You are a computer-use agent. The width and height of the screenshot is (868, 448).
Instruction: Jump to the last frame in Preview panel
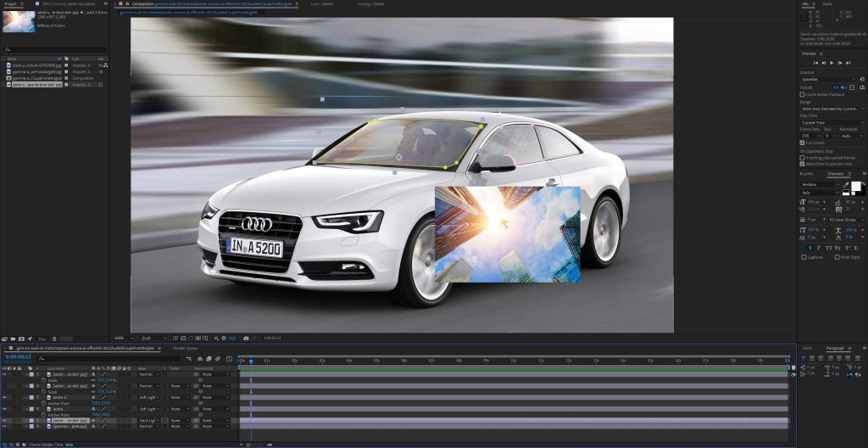point(848,63)
